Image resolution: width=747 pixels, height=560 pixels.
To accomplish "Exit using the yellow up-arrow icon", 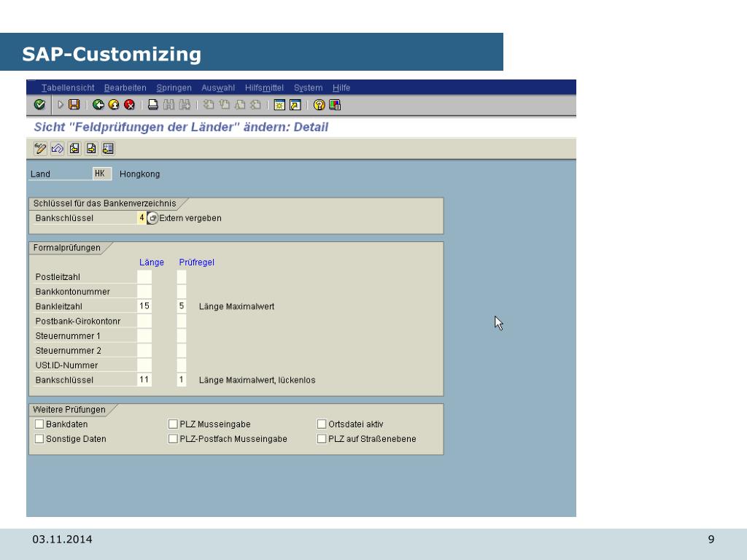I will pyautogui.click(x=114, y=105).
